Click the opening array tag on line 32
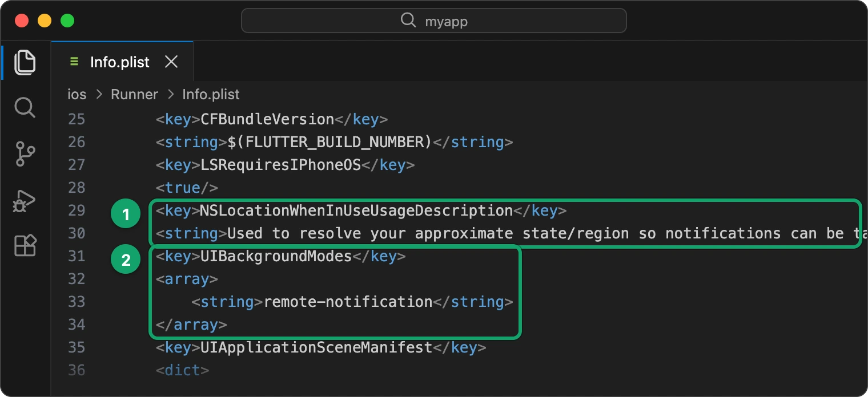Viewport: 868px width, 397px height. point(187,279)
